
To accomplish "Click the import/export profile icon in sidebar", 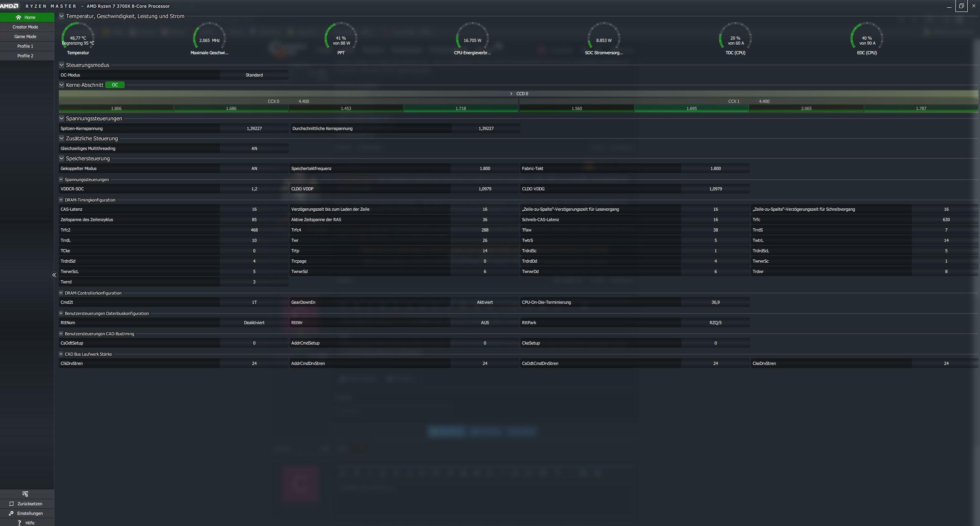I will tap(25, 494).
